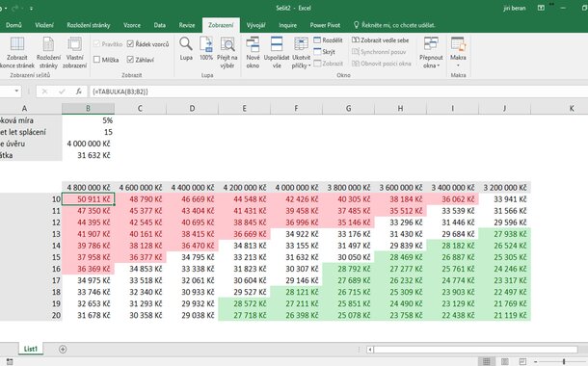Set zoom to 100%
The height and width of the screenshot is (366, 588).
coord(206,49)
